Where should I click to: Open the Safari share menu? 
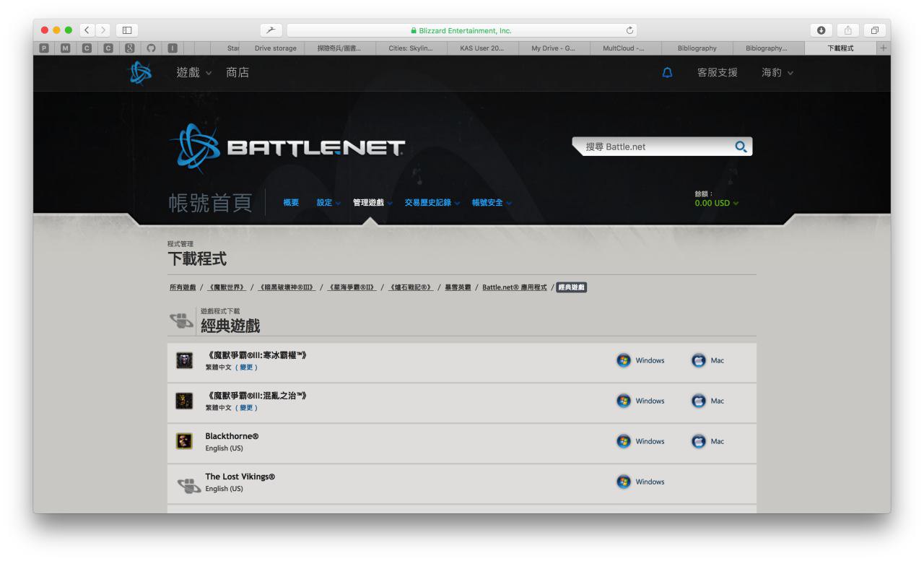[847, 30]
